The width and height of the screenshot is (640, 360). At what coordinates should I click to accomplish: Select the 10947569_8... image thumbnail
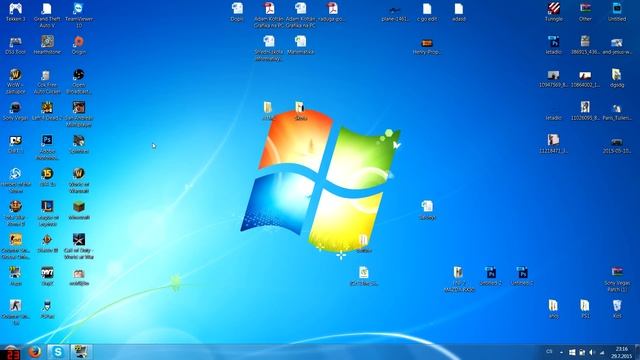coord(553,78)
